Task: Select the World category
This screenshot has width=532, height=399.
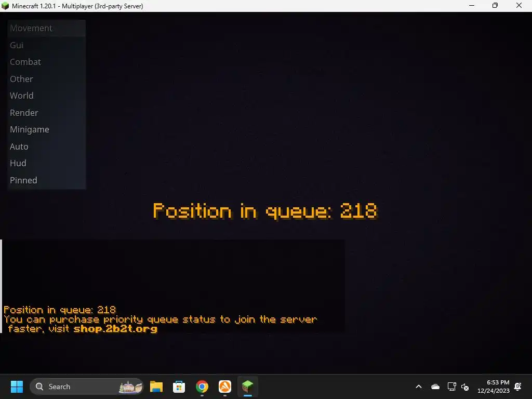Action: 46,96
